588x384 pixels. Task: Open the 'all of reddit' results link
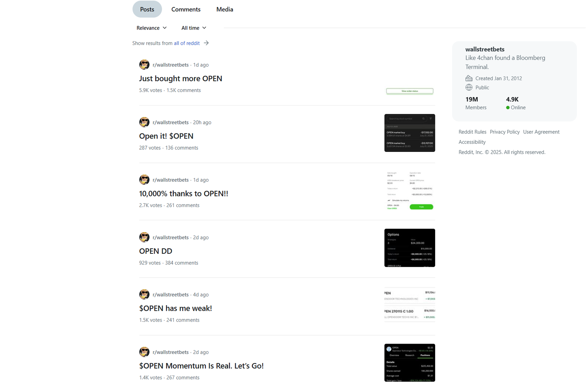187,43
